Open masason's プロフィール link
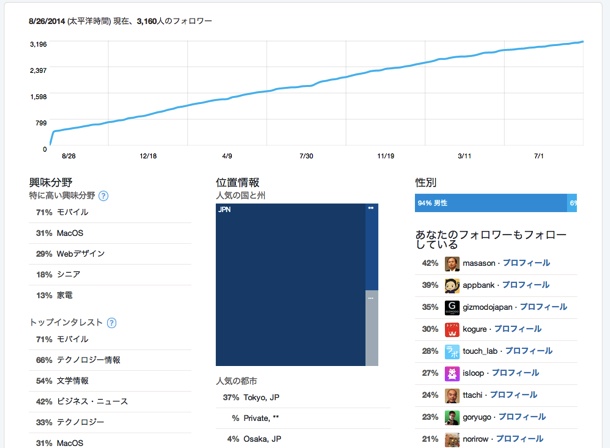The image size is (610, 448). coord(526,263)
